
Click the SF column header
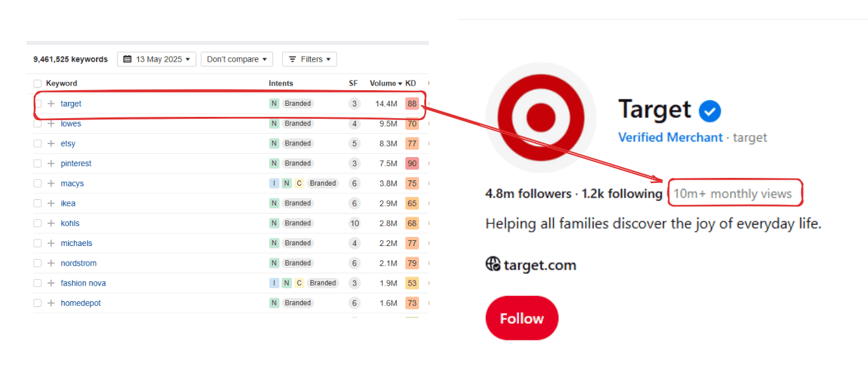[353, 83]
